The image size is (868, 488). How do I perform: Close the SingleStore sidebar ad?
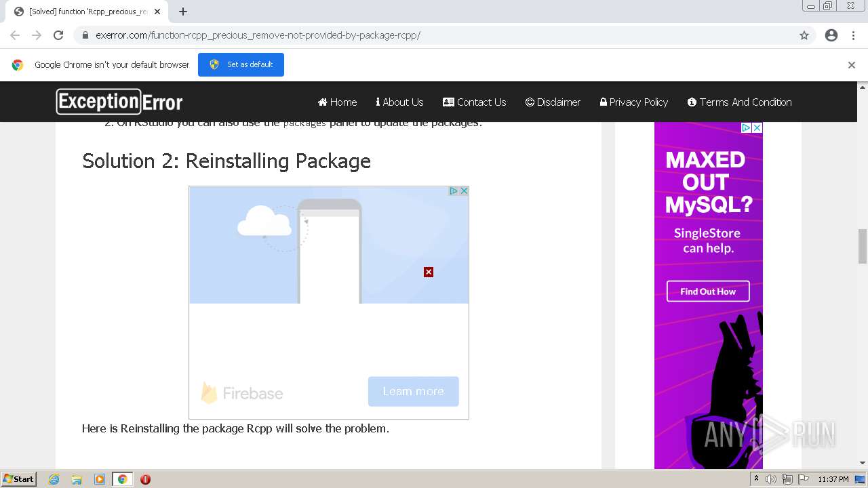[x=757, y=127]
